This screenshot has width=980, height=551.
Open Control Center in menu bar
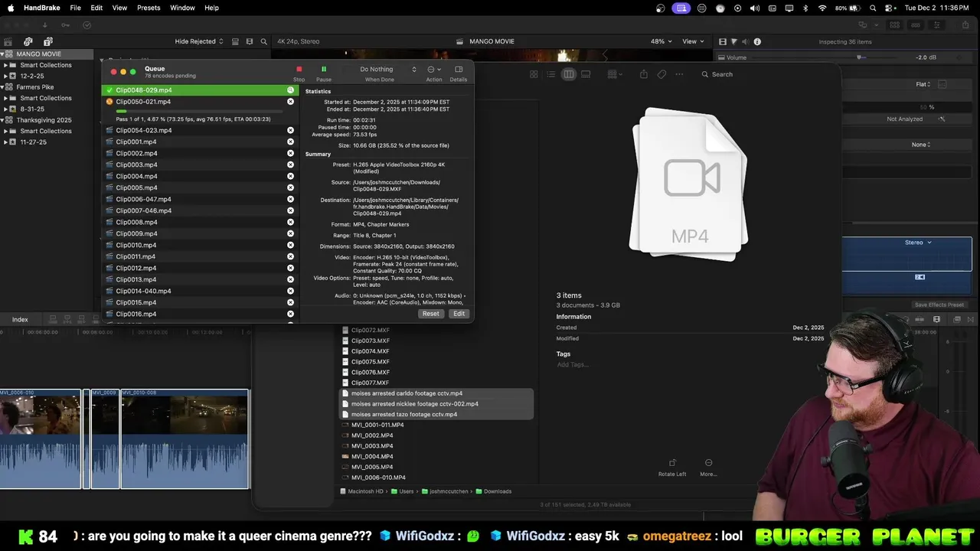click(890, 8)
